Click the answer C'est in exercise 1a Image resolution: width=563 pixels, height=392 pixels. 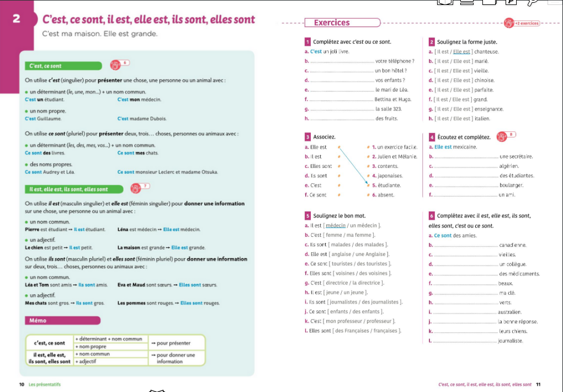point(317,51)
